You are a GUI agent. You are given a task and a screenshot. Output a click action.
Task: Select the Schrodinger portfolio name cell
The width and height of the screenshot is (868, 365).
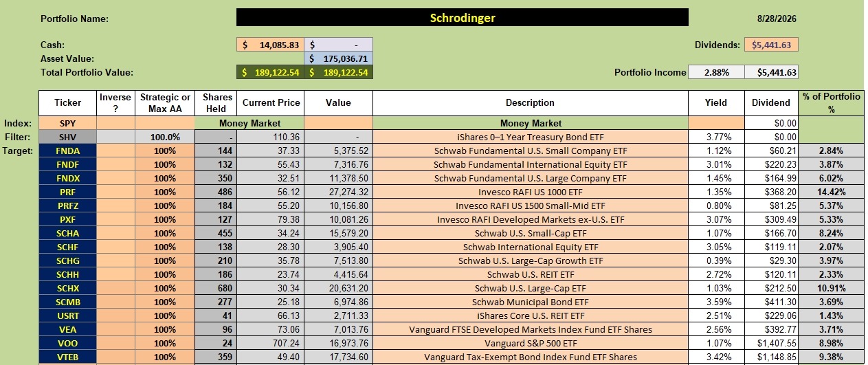click(x=462, y=18)
